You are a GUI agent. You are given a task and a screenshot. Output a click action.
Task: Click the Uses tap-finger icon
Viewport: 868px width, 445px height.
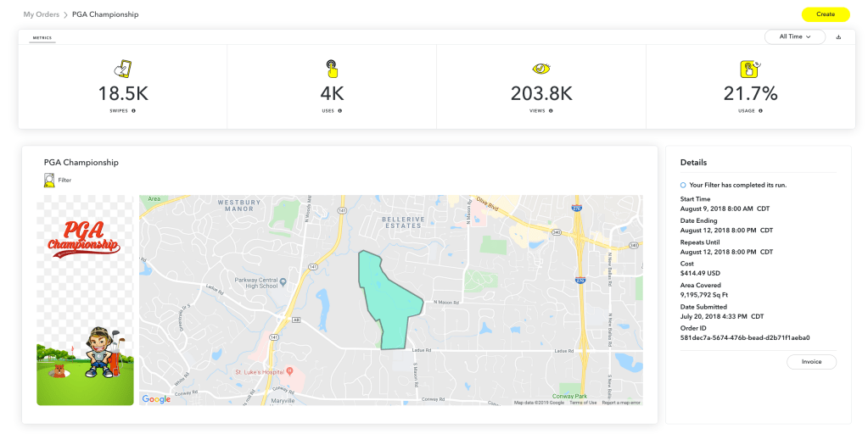click(x=332, y=70)
